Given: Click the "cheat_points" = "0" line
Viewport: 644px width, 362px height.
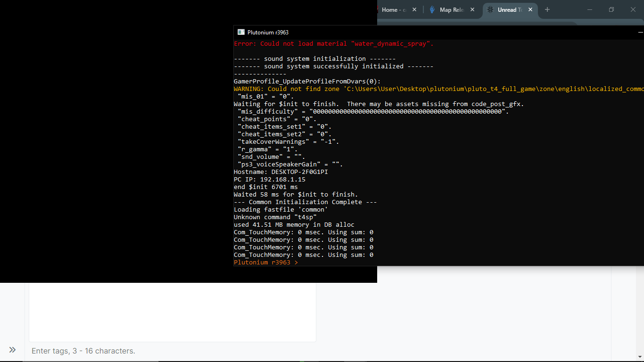Looking at the screenshot, I should [x=277, y=119].
